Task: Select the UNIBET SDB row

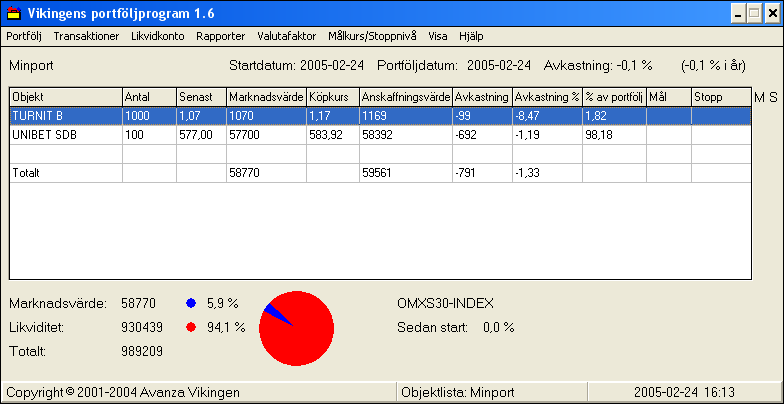Action: coord(380,135)
